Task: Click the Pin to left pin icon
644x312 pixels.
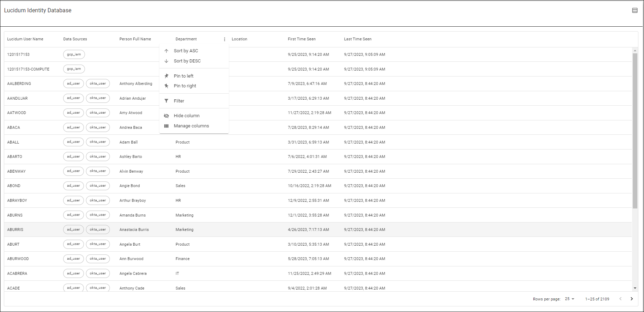Action: [166, 76]
